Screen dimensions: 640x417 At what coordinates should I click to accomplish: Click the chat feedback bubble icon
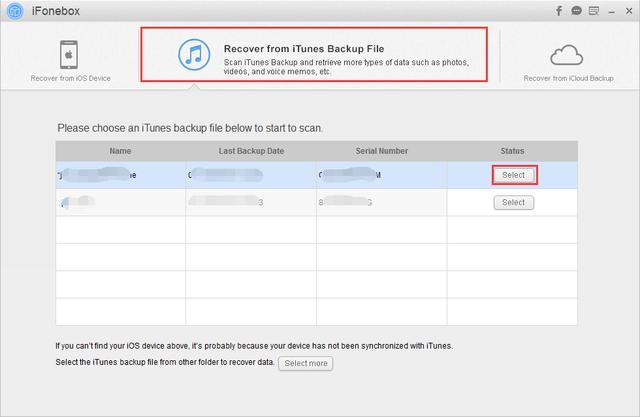pyautogui.click(x=577, y=11)
